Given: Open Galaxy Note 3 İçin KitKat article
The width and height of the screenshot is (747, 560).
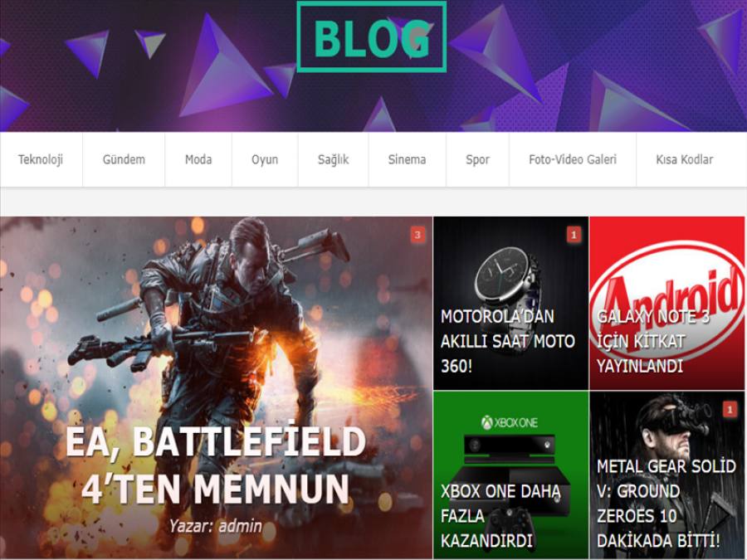Looking at the screenshot, I should point(653,342).
